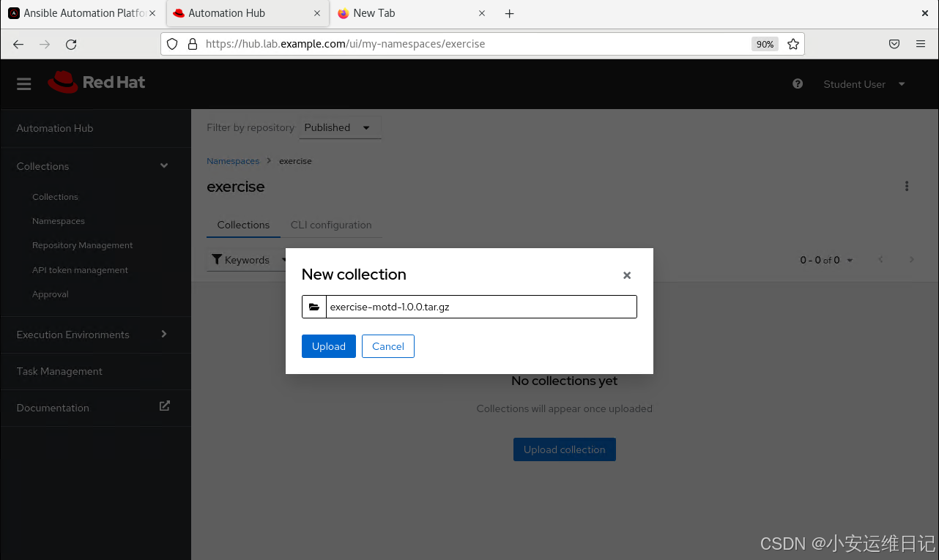Screen dimensions: 939x560
Task: Close the Firefox browser window
Action: [925, 13]
